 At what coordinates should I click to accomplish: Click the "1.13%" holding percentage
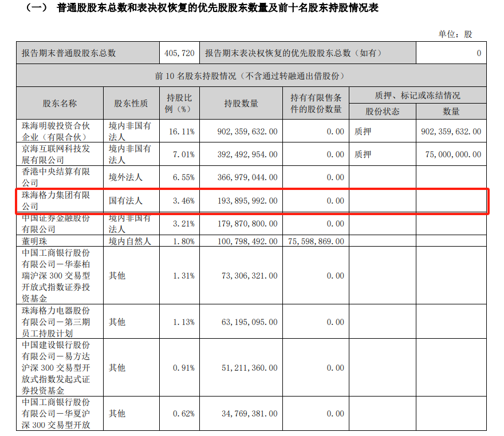(184, 322)
